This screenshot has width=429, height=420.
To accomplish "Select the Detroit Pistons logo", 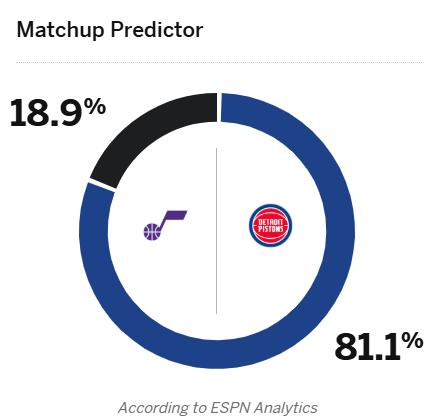I will point(271,226).
